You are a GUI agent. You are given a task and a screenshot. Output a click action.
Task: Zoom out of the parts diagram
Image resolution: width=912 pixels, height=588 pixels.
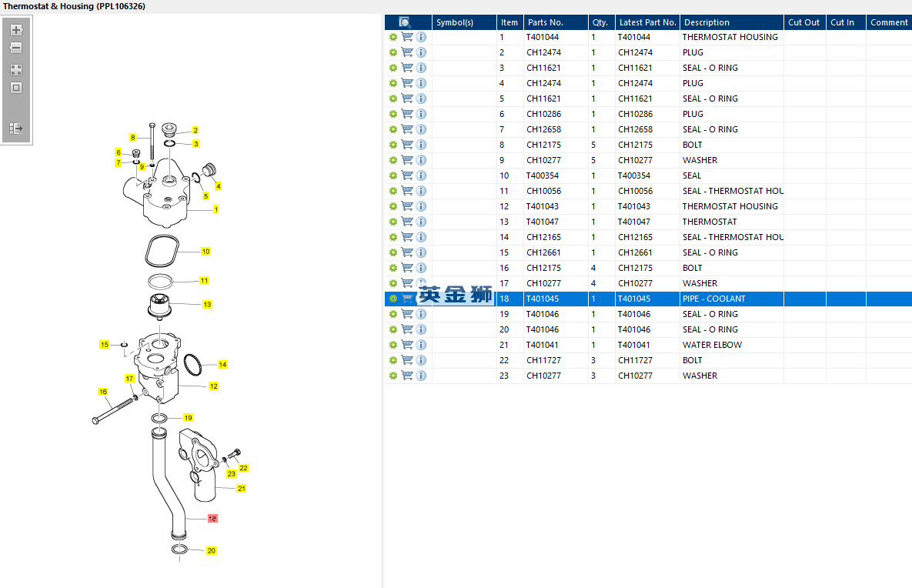pyautogui.click(x=16, y=48)
